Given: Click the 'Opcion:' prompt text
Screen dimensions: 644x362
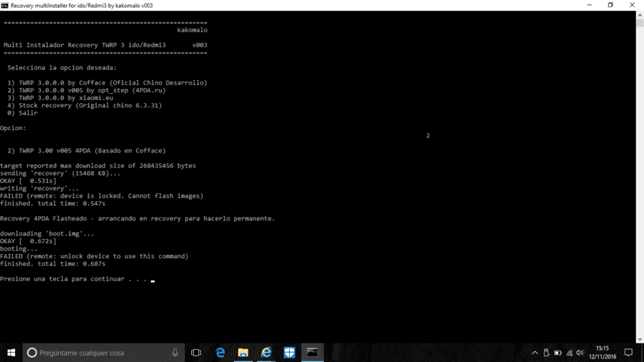Looking at the screenshot, I should pyautogui.click(x=13, y=128).
